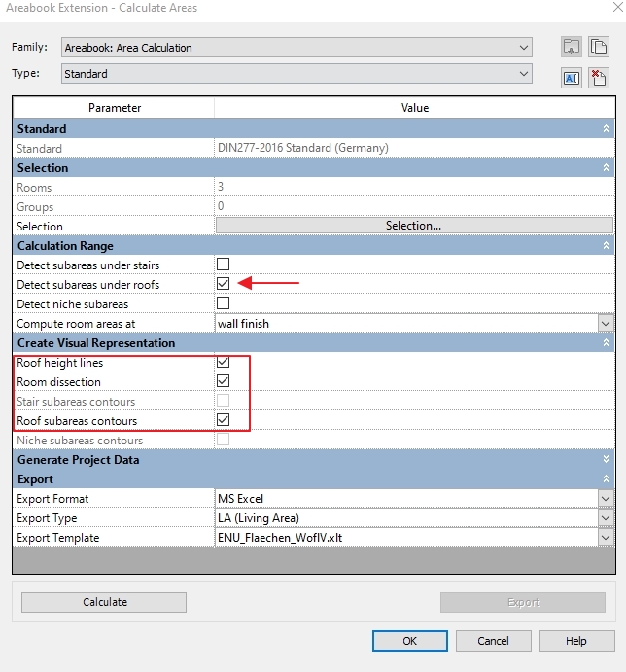Collapse the Standard section
The height and width of the screenshot is (672, 626).
606,128
